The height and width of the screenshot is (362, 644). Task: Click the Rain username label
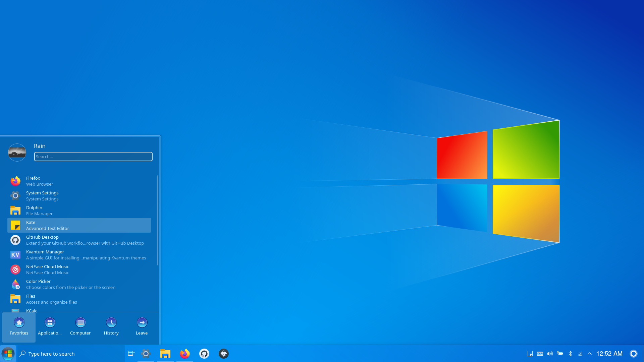click(x=40, y=146)
